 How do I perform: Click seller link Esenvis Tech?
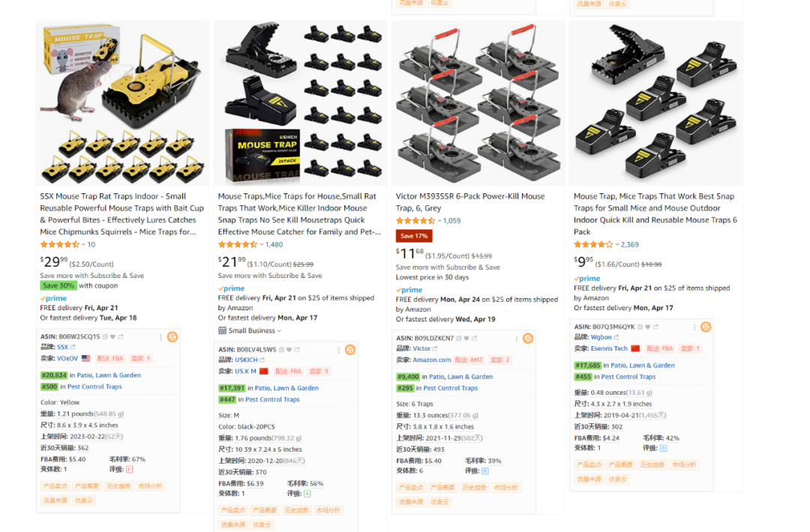coord(609,349)
